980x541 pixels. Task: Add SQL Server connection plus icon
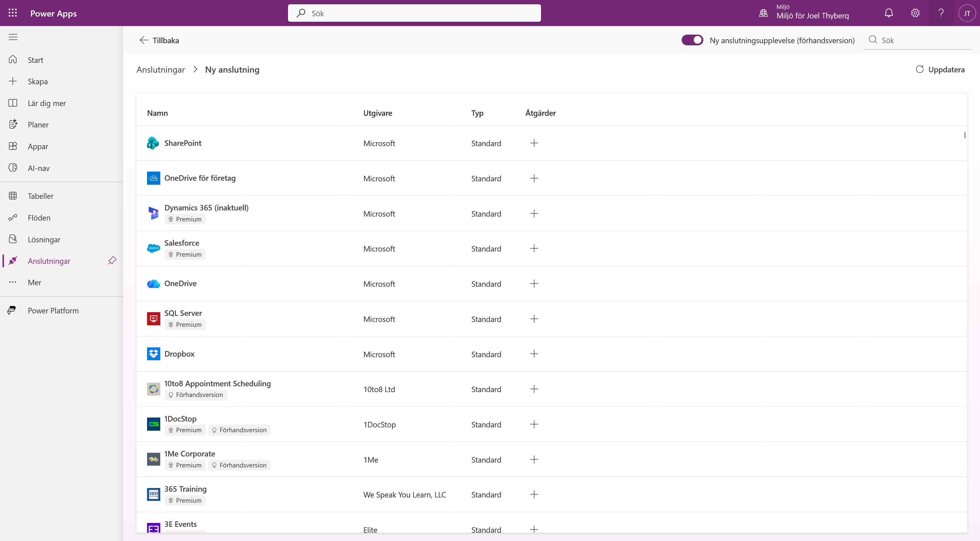(534, 319)
